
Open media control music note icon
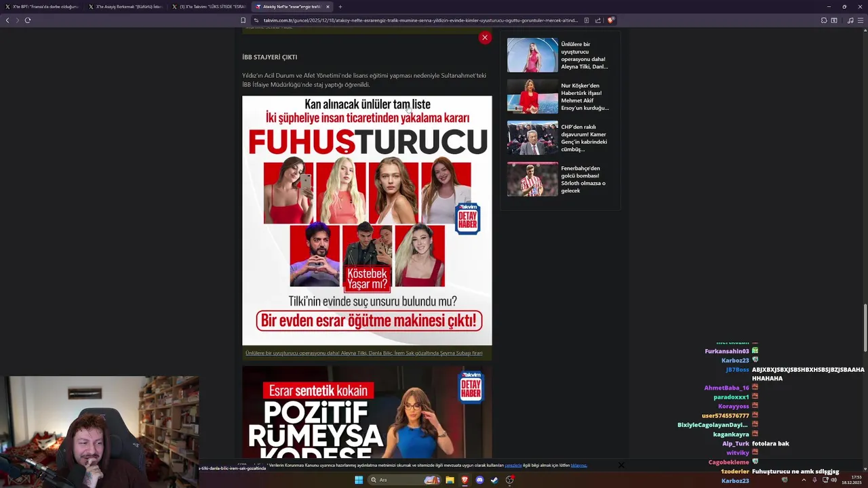850,20
